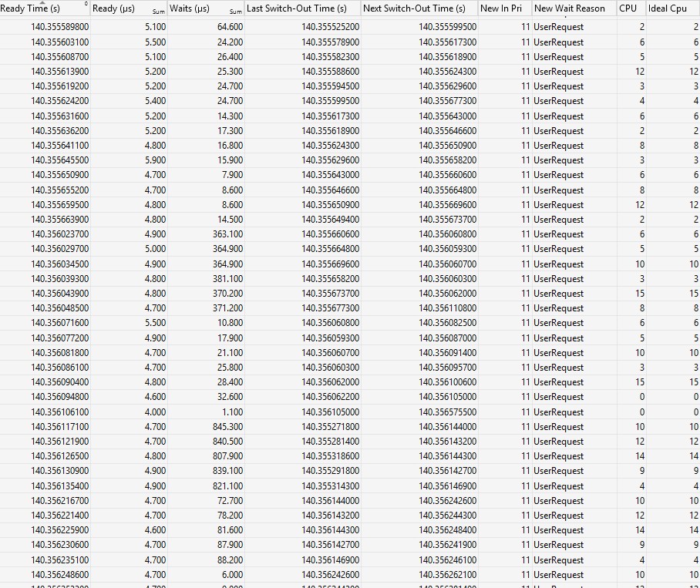
Task: Click Waits value 845.300
Action: click(x=227, y=427)
